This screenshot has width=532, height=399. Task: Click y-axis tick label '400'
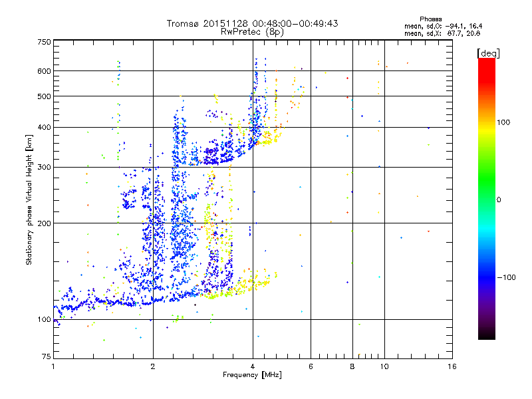(44, 127)
